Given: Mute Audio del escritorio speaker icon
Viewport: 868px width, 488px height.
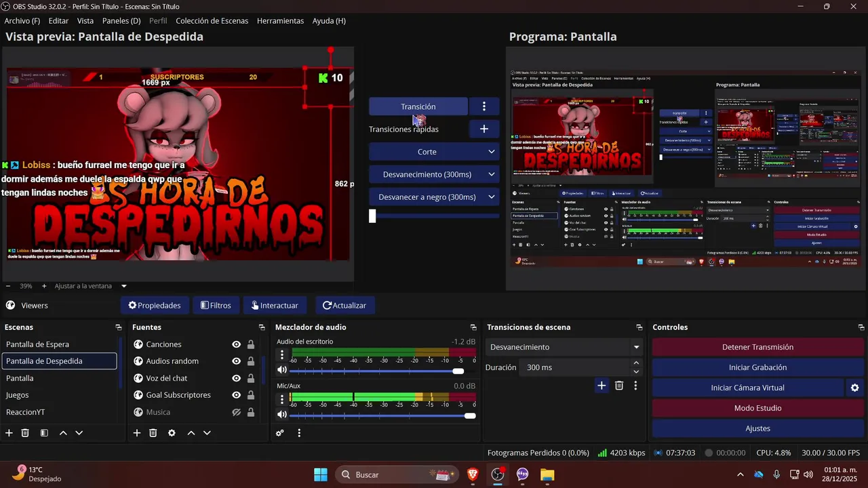Looking at the screenshot, I should pos(282,370).
